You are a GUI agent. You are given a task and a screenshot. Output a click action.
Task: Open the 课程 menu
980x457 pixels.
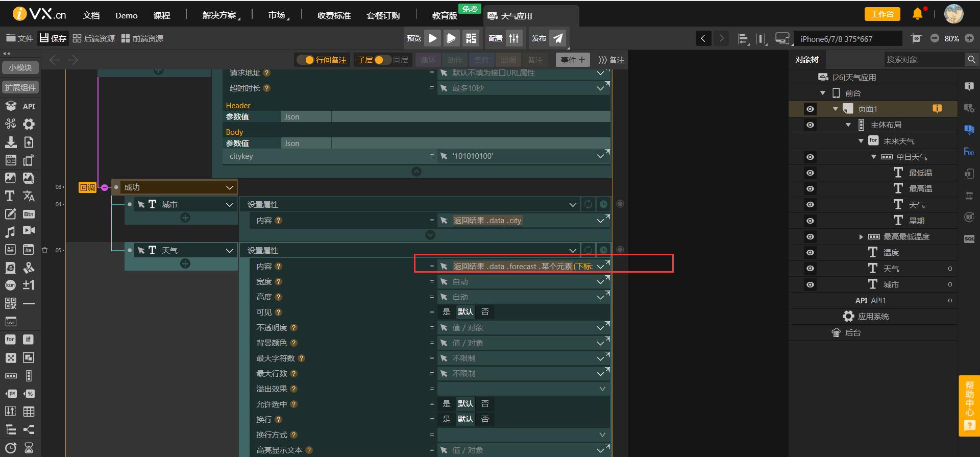pos(162,15)
